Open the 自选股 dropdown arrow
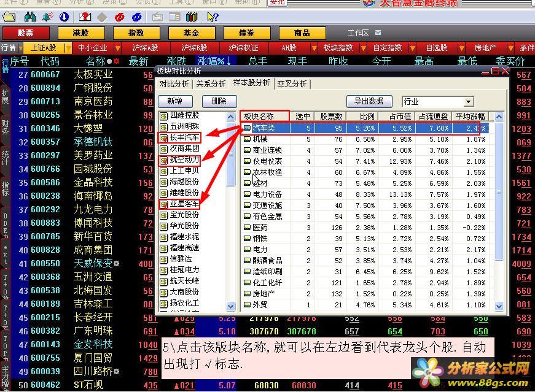Screen dimensions: 535x392 [x=462, y=48]
